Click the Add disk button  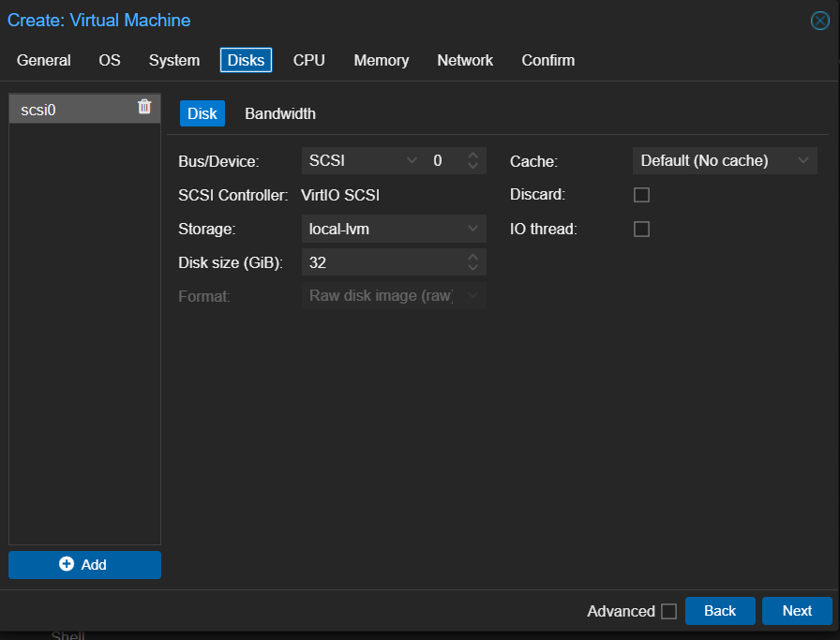click(x=84, y=564)
